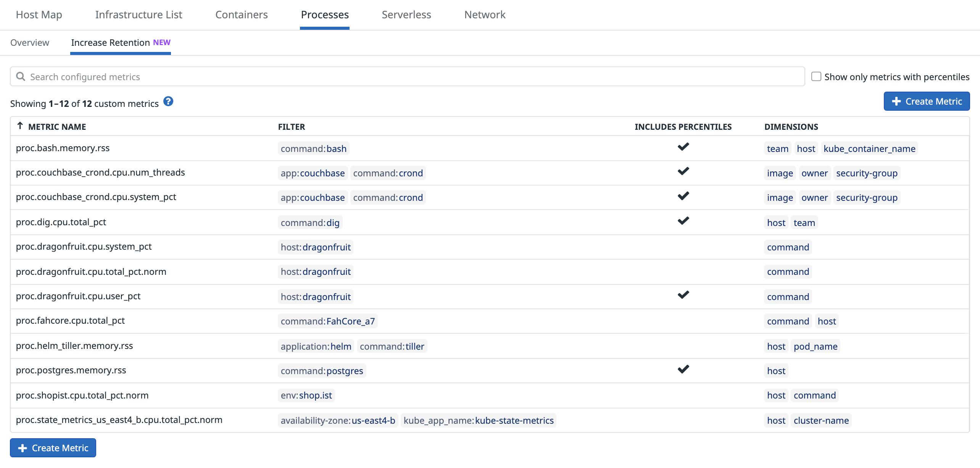The width and height of the screenshot is (980, 468).
Task: Click percentile checkmark for proc.postgres.memory.rss
Action: (683, 370)
